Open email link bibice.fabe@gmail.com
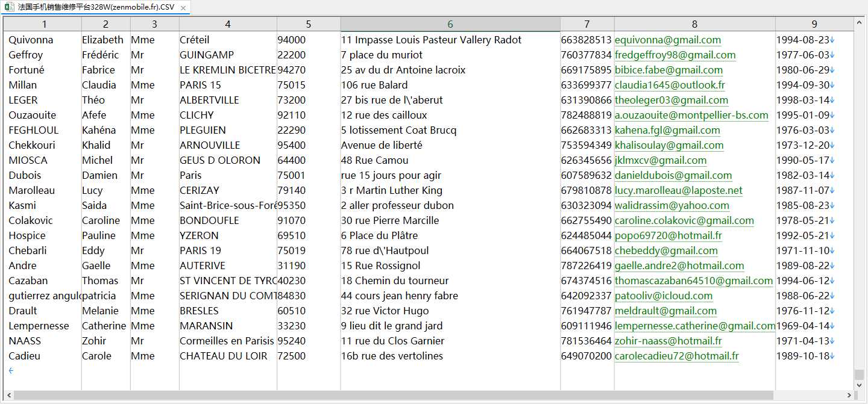868x404 pixels. tap(668, 70)
